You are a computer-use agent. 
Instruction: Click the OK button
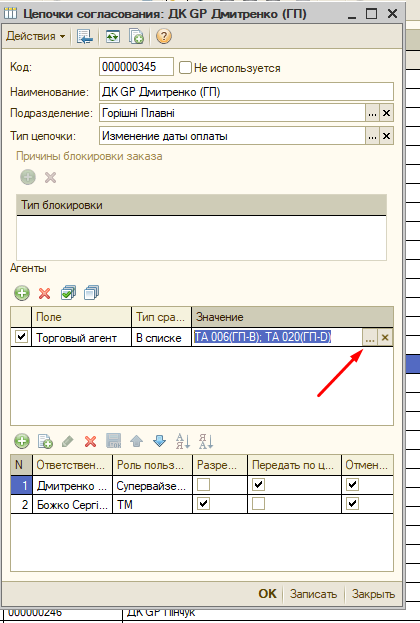[267, 594]
